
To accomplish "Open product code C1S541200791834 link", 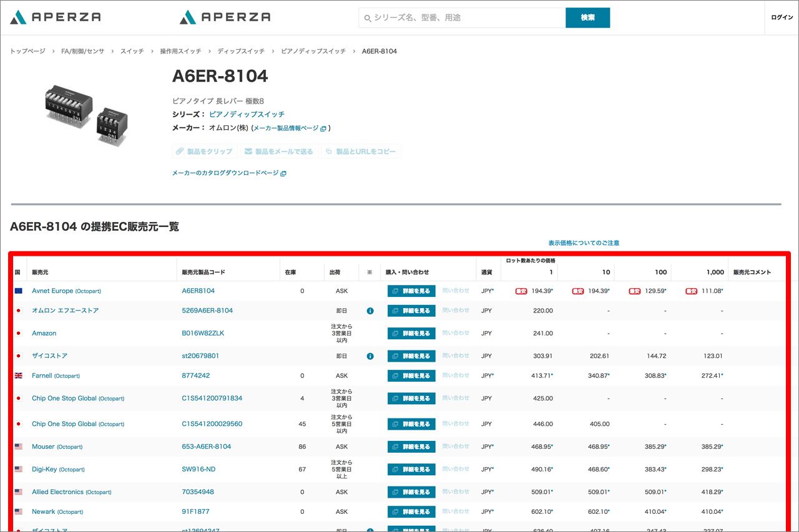I will pyautogui.click(x=212, y=398).
